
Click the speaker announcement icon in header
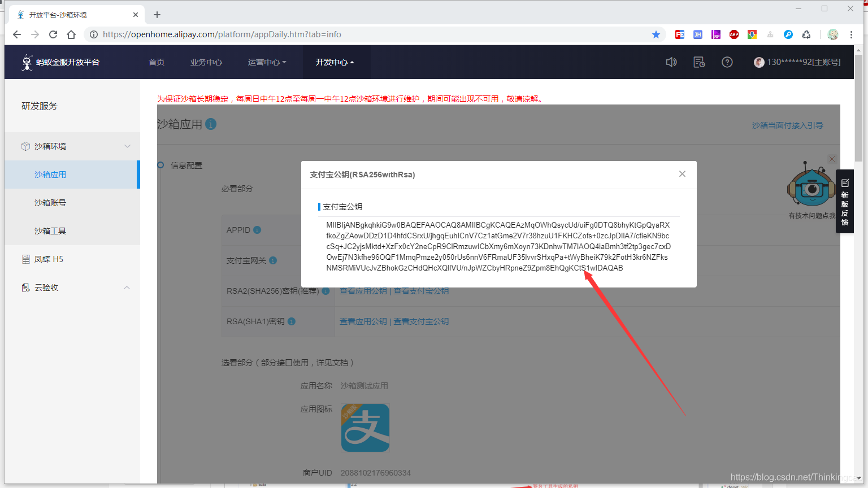pos(671,62)
